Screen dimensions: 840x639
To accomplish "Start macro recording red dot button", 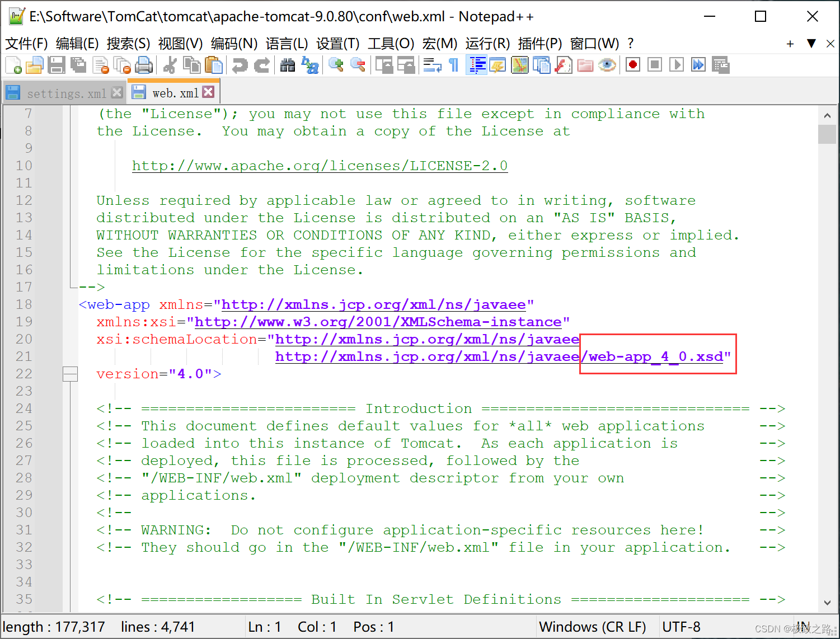I will pyautogui.click(x=633, y=65).
